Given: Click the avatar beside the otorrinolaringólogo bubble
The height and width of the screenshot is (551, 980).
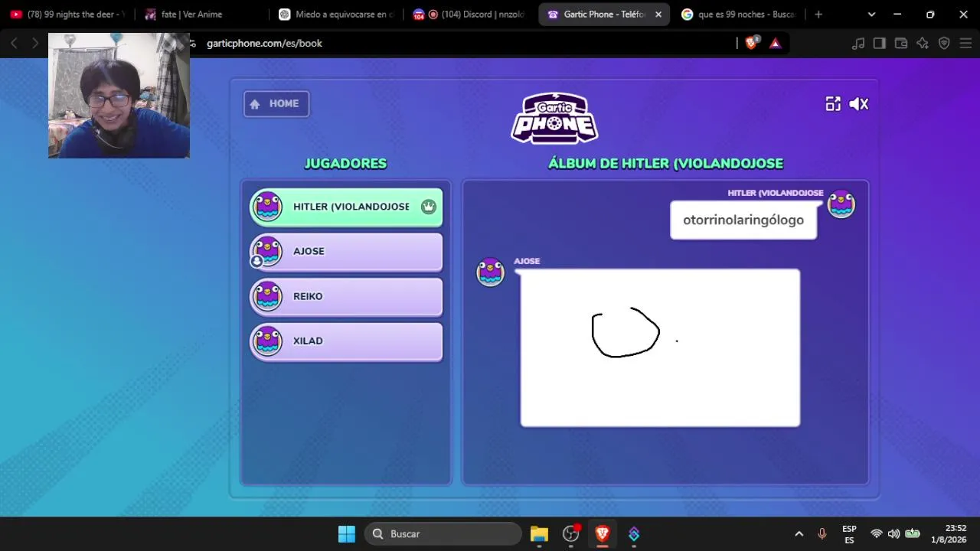Looking at the screenshot, I should pyautogui.click(x=841, y=204).
